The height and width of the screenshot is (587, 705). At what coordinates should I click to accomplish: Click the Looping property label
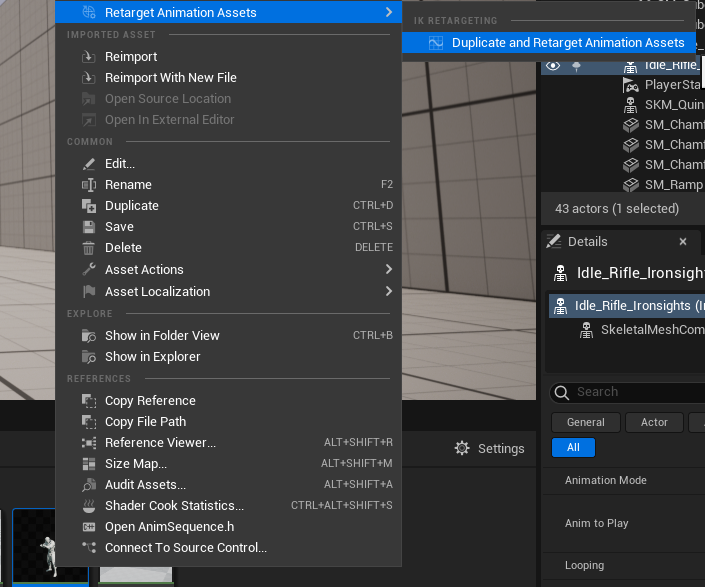tap(585, 565)
